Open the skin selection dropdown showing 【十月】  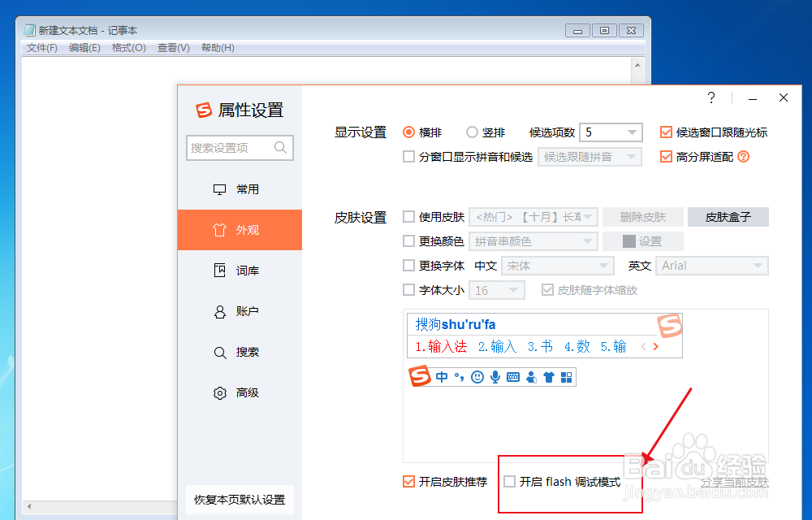tap(533, 216)
